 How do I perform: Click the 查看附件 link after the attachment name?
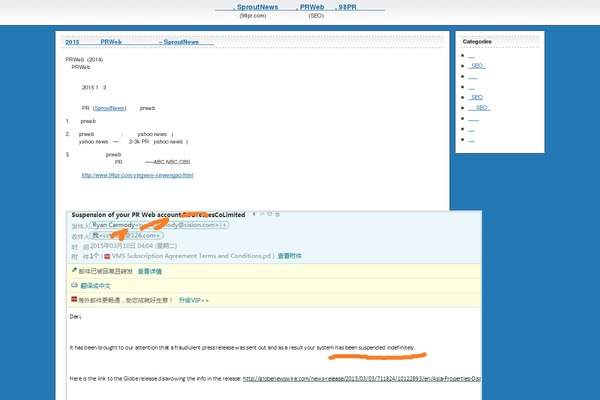tap(289, 256)
